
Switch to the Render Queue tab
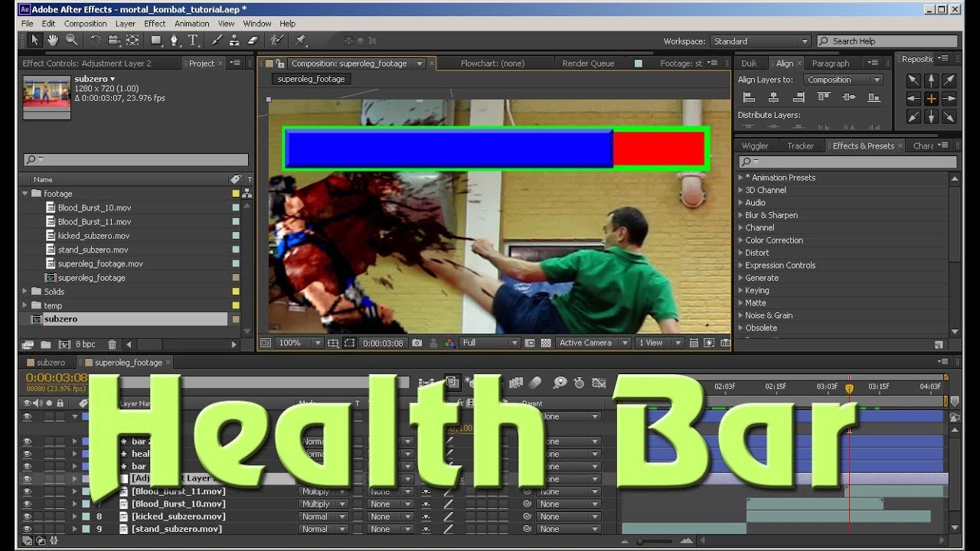(x=588, y=64)
